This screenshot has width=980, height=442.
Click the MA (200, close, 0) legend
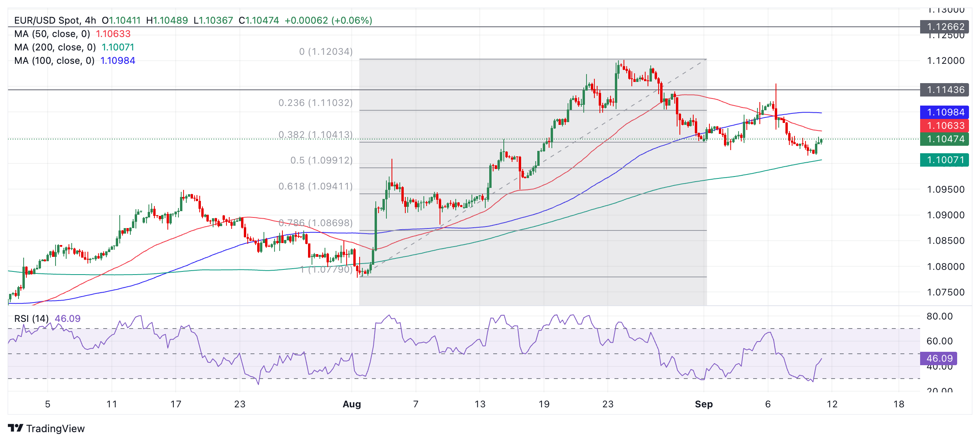(x=55, y=47)
